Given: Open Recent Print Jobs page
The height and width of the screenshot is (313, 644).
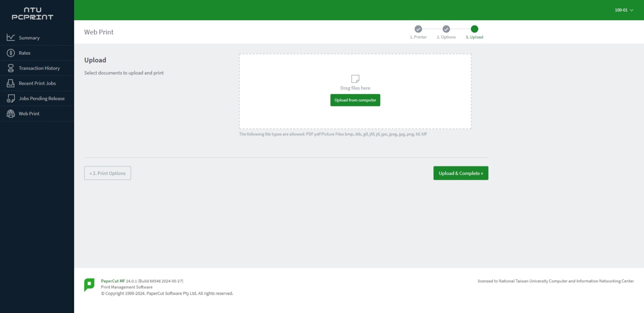Looking at the screenshot, I should [x=37, y=83].
